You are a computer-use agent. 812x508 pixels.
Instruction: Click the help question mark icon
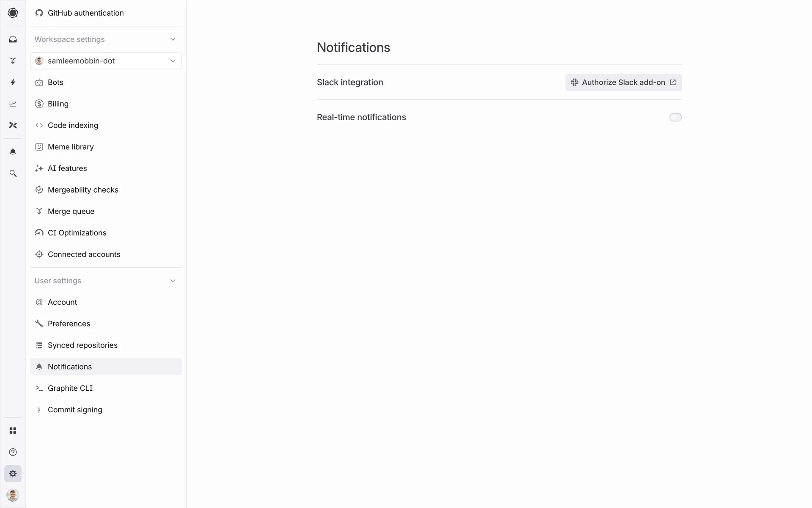pyautogui.click(x=13, y=452)
